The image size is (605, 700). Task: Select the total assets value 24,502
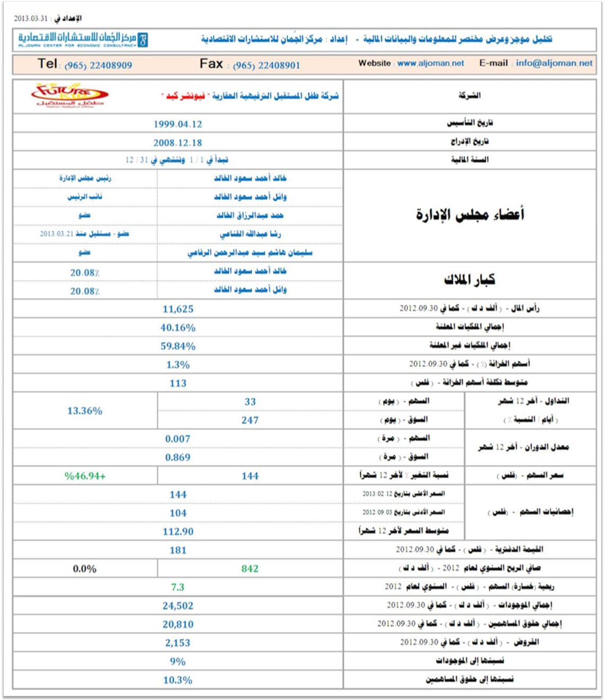coord(178,606)
